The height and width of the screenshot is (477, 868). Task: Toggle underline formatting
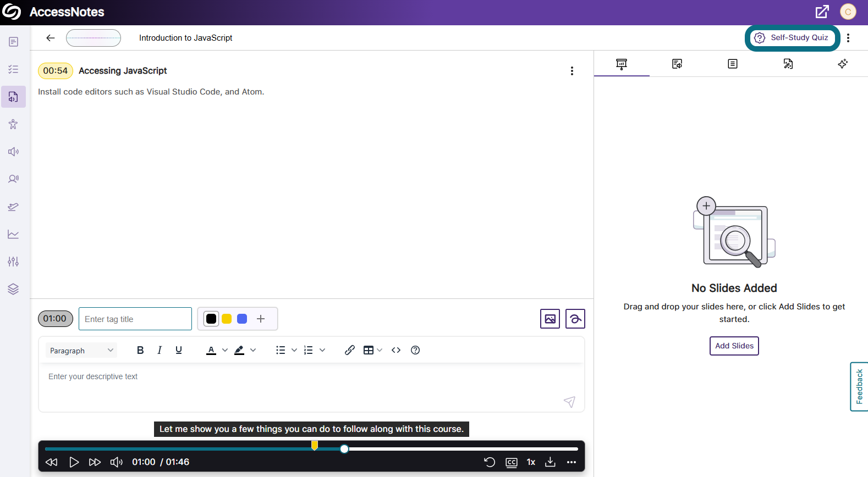coord(179,350)
